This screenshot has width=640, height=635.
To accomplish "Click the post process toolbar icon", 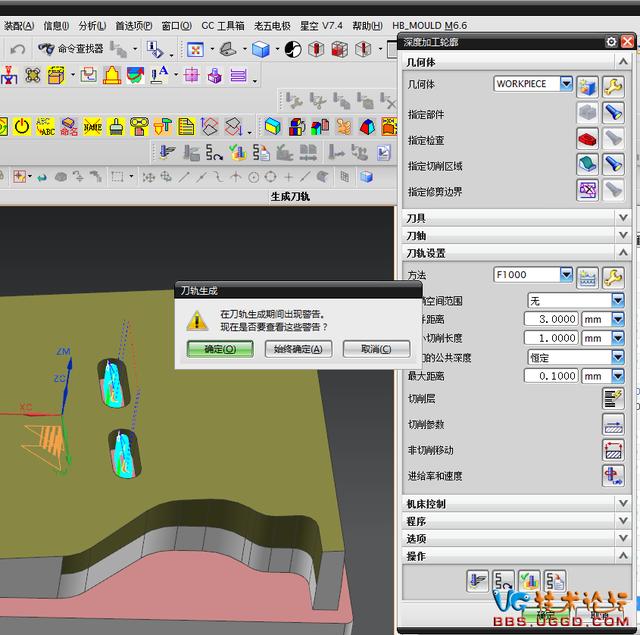I will (261, 152).
